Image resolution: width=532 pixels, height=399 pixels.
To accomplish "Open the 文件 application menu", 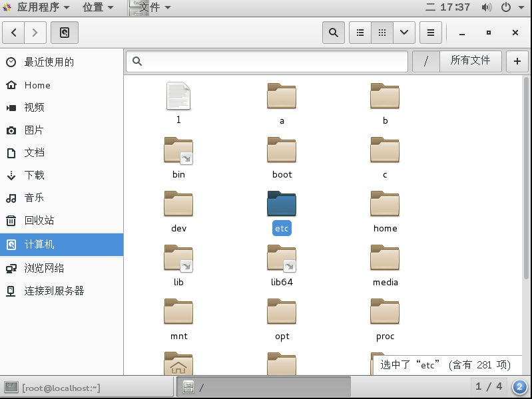I will tap(150, 7).
